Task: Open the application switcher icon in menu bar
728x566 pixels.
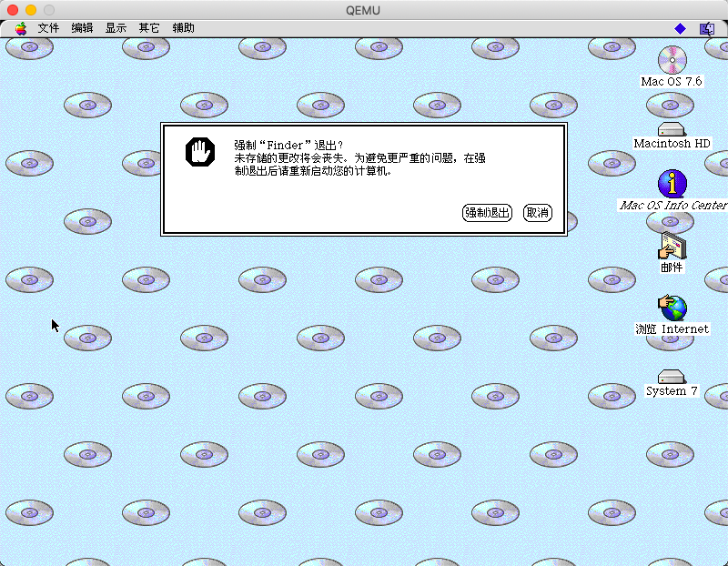Action: (707, 29)
